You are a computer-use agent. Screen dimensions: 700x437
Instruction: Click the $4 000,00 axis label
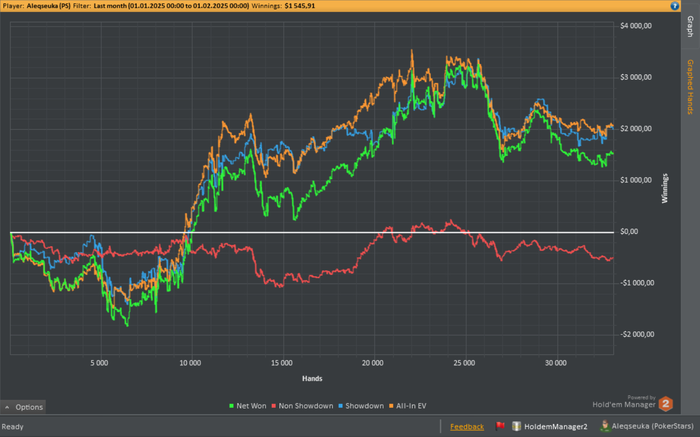point(636,26)
